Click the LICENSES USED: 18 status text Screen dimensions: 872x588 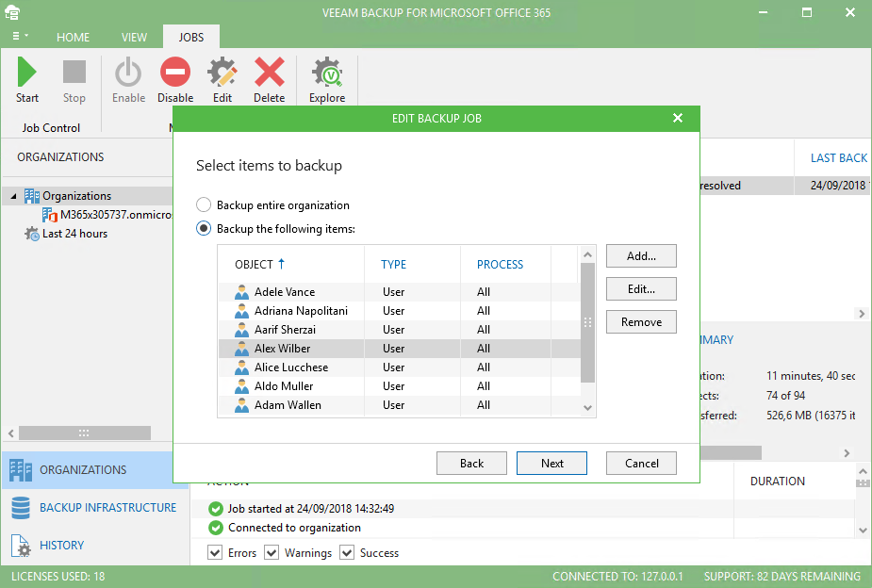(58, 577)
